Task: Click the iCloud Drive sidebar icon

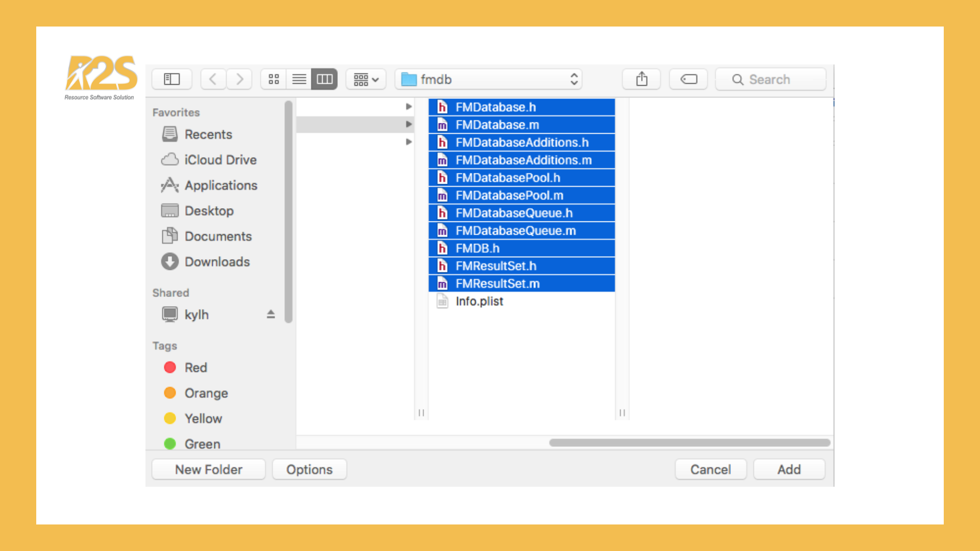Action: 169,160
